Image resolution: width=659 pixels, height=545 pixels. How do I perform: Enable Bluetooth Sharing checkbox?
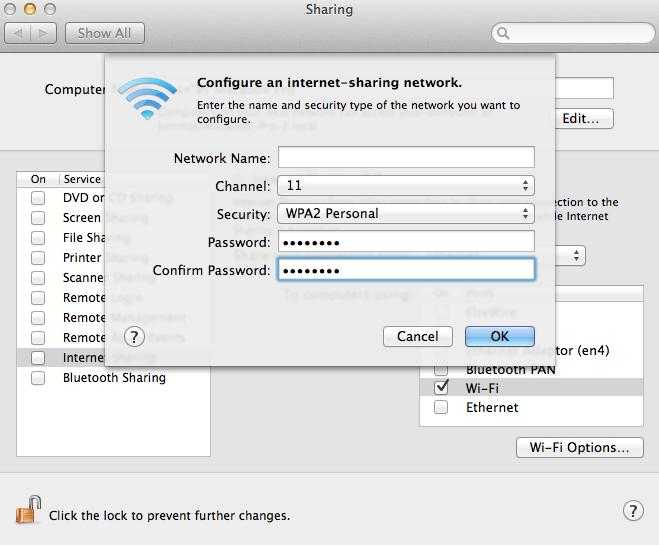pyautogui.click(x=38, y=378)
